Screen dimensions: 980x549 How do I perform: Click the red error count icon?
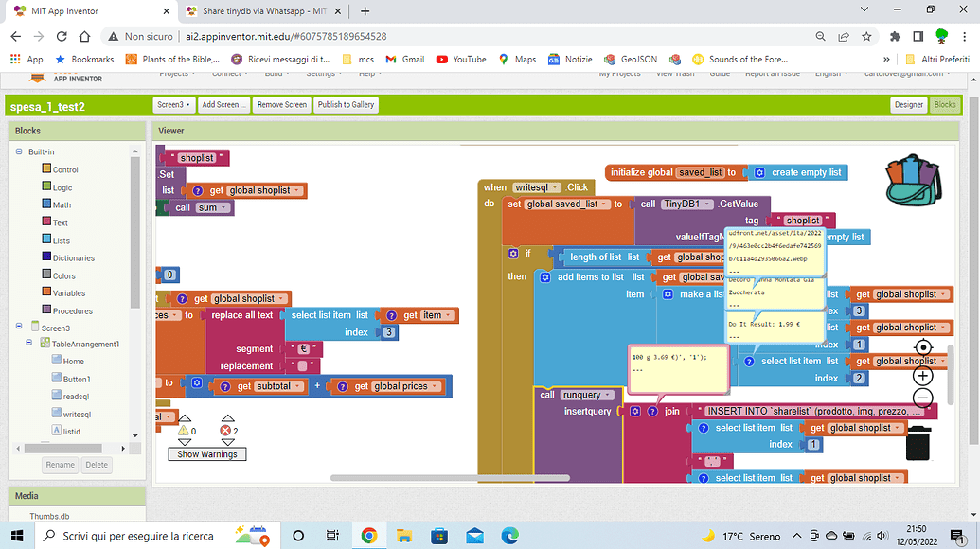click(225, 432)
